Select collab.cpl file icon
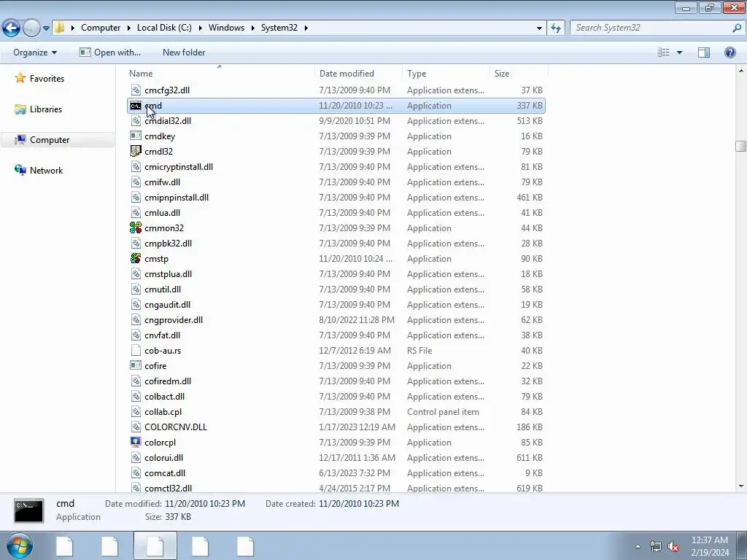Image resolution: width=747 pixels, height=560 pixels. (135, 412)
